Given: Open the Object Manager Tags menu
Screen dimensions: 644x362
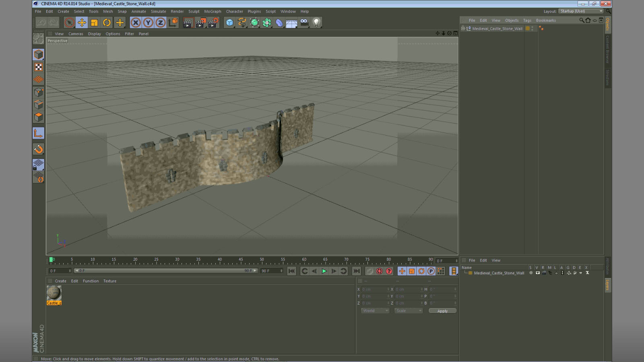Looking at the screenshot, I should coord(527,21).
